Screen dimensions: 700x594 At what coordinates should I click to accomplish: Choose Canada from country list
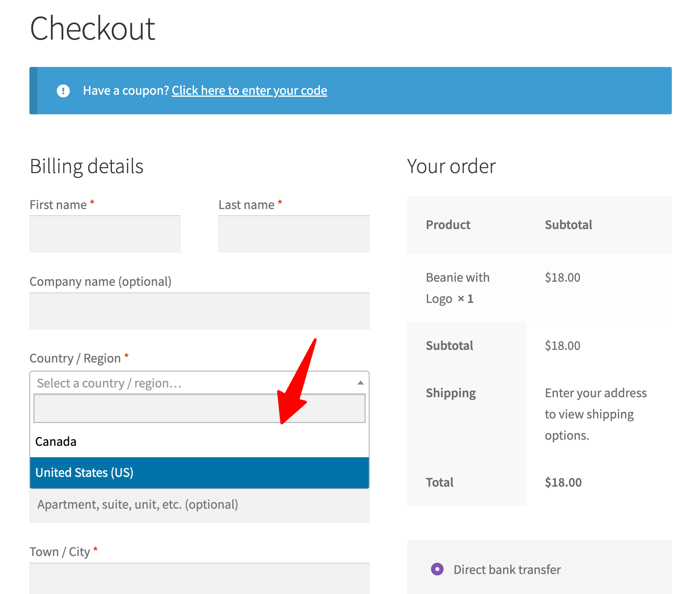(56, 442)
